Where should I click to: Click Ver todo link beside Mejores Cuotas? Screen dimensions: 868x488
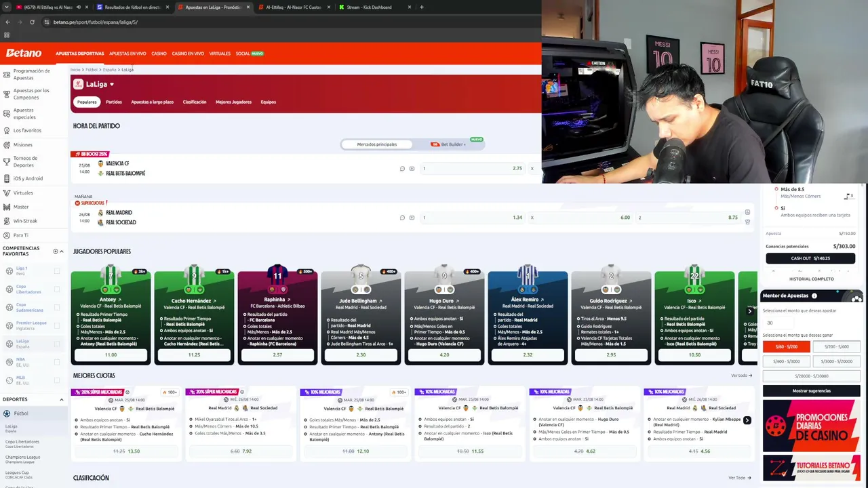(x=741, y=375)
